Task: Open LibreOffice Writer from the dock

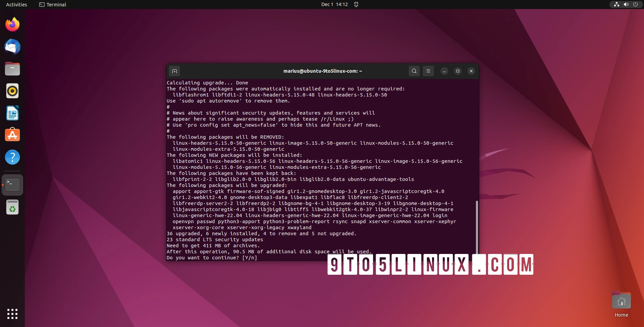Action: (12, 113)
